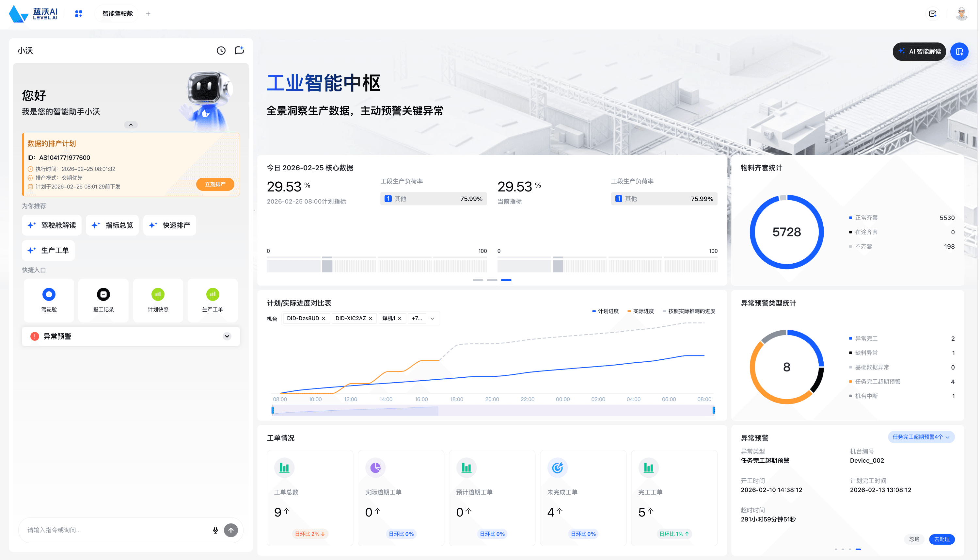Open the 驾驶舱 quick entry

pyautogui.click(x=49, y=300)
